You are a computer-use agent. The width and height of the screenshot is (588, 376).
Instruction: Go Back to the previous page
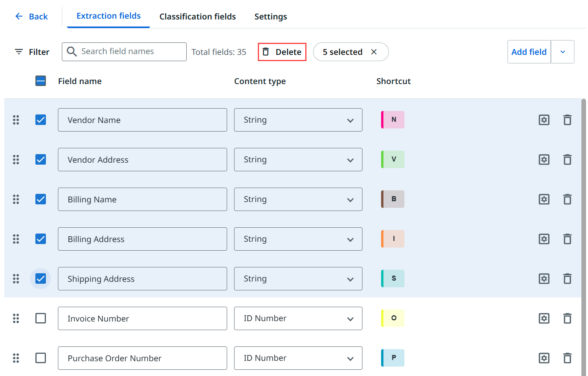[31, 16]
